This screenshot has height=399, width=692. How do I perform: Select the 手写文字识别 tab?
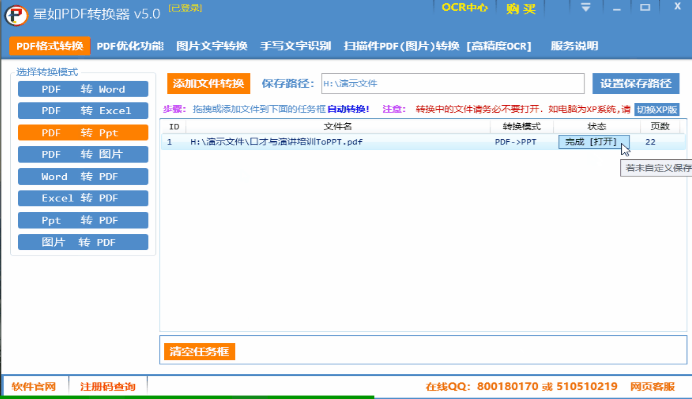pyautogui.click(x=295, y=46)
